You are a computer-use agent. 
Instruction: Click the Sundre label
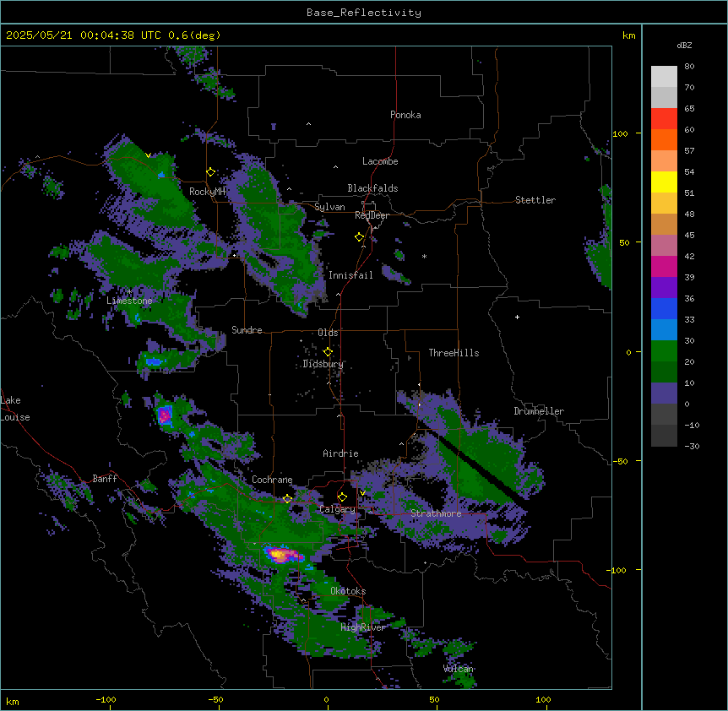point(247,330)
